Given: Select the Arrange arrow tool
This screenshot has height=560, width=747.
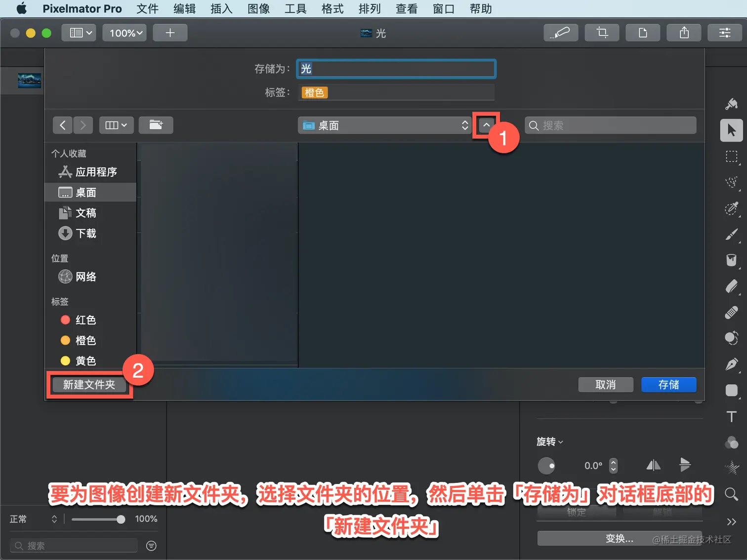Looking at the screenshot, I should [x=732, y=130].
